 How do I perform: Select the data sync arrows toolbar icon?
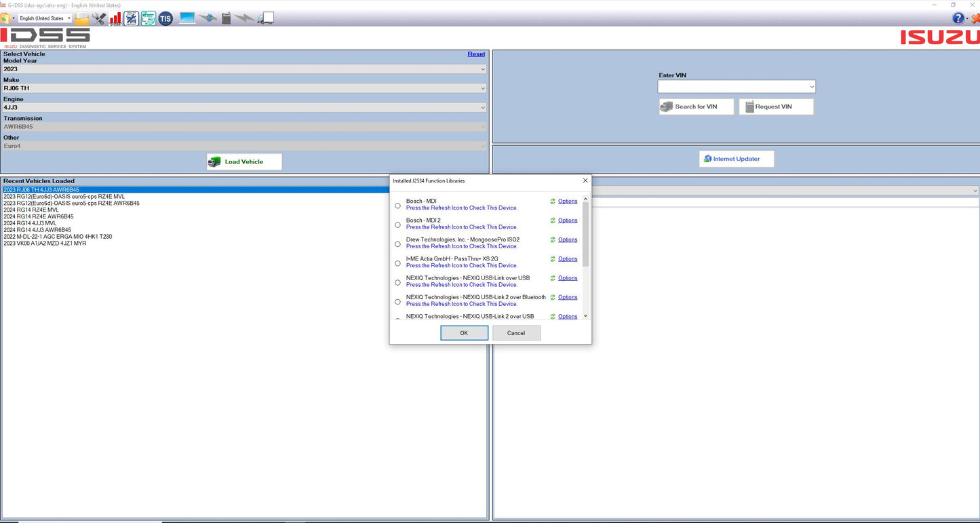pyautogui.click(x=208, y=18)
